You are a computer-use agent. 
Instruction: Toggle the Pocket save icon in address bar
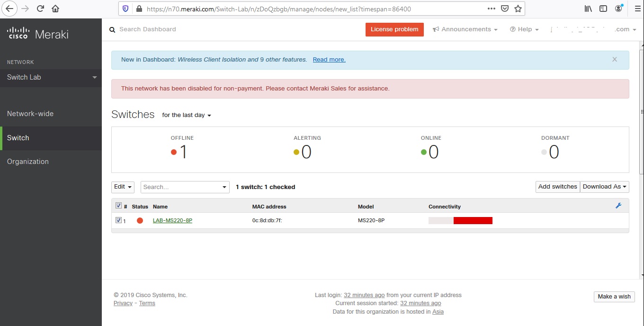point(505,8)
